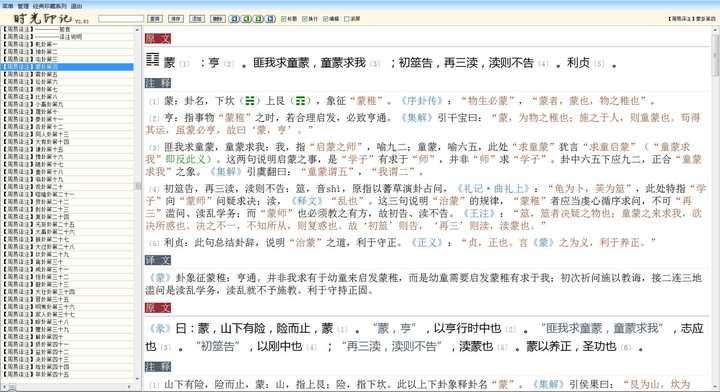Click the 查找 button
This screenshot has width=720, height=392.
(x=155, y=19)
